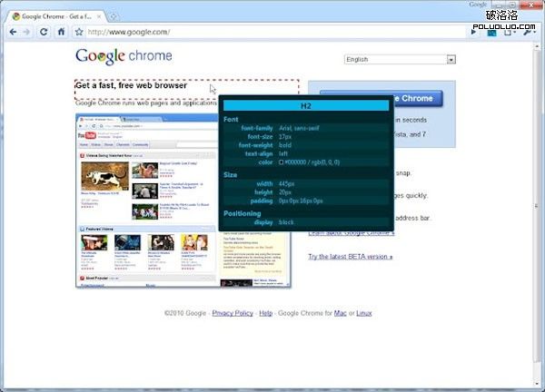Follow the Linux download link

pyautogui.click(x=364, y=313)
